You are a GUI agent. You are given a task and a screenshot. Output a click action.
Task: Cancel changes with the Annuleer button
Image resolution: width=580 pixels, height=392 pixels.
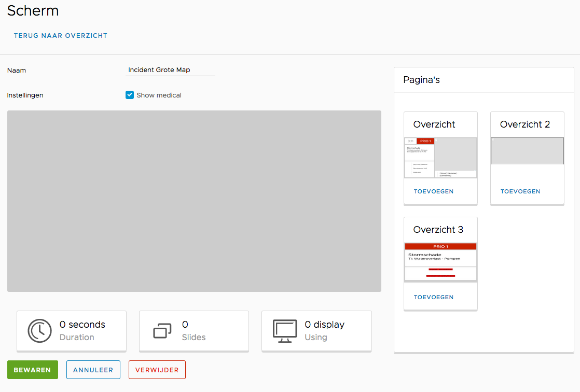(x=93, y=370)
